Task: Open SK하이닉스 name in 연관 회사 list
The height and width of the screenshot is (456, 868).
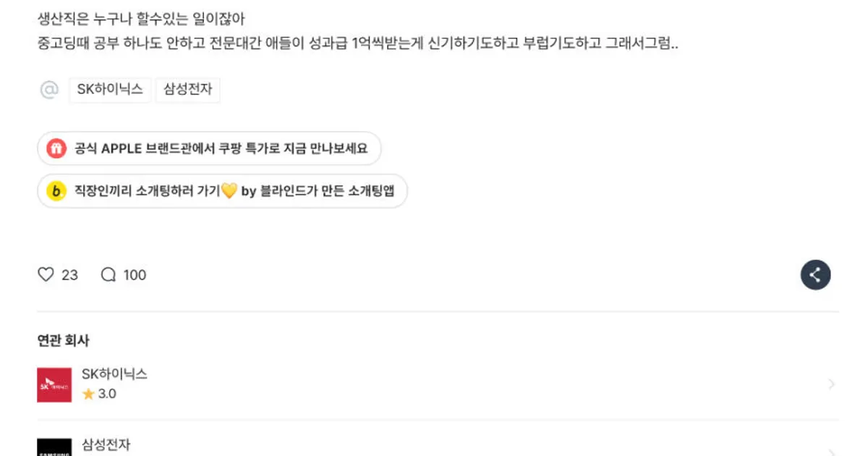Action: [114, 374]
